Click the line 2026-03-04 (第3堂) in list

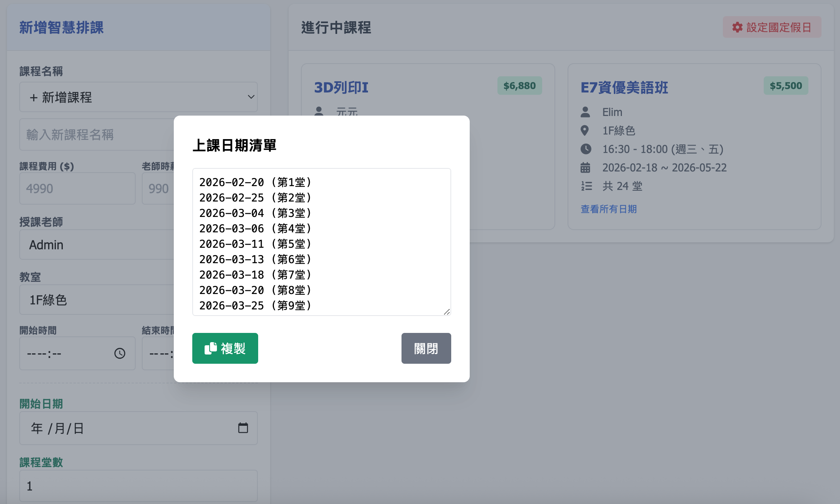(255, 213)
